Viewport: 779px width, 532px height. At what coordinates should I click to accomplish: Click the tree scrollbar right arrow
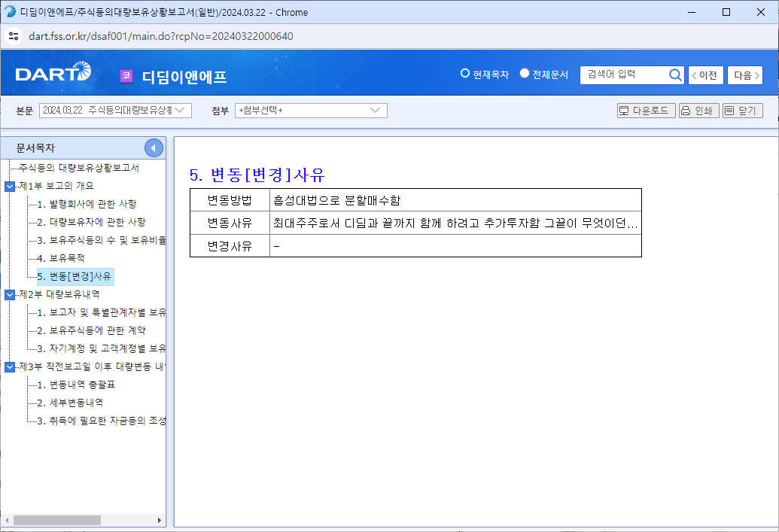[x=160, y=520]
